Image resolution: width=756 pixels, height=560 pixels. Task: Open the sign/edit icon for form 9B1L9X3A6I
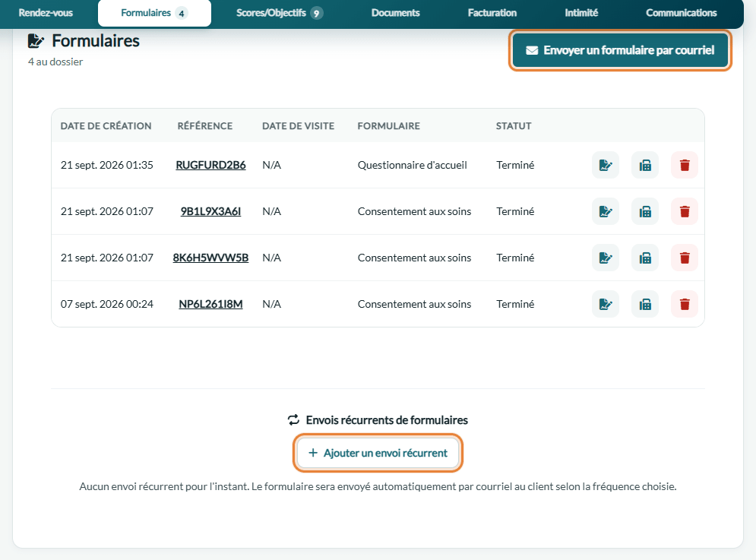point(606,212)
